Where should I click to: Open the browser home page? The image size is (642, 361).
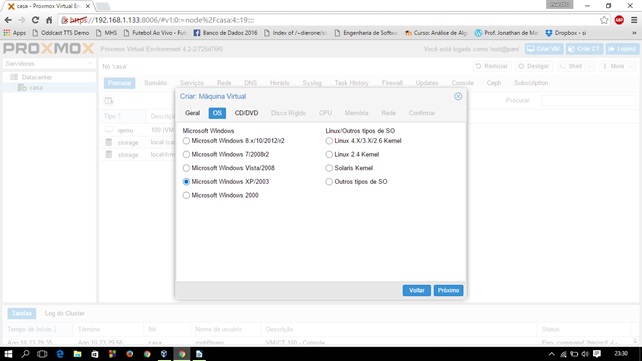[x=49, y=20]
